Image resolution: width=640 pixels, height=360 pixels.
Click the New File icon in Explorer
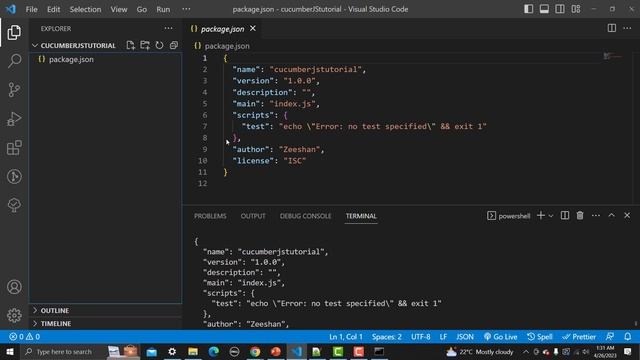click(x=130, y=45)
